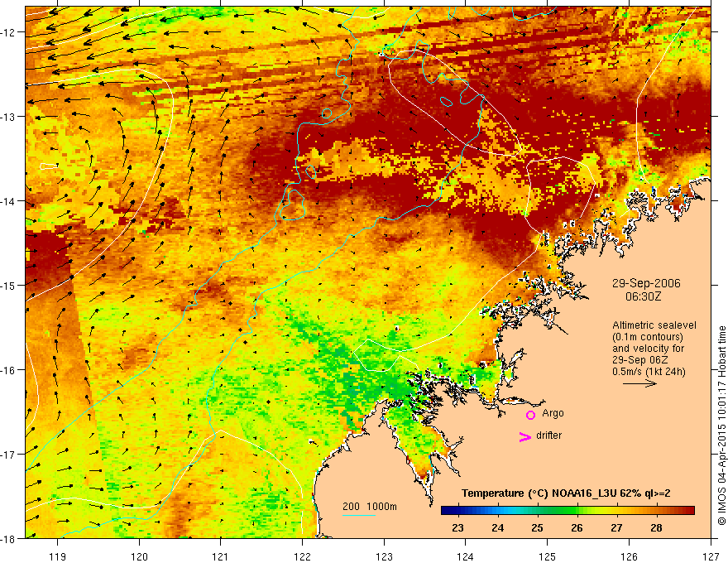Click longitude axis label 120

coord(139,556)
